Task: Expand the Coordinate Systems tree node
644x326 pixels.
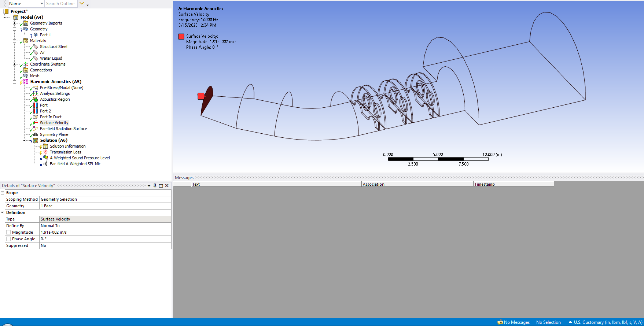Action: [14, 64]
